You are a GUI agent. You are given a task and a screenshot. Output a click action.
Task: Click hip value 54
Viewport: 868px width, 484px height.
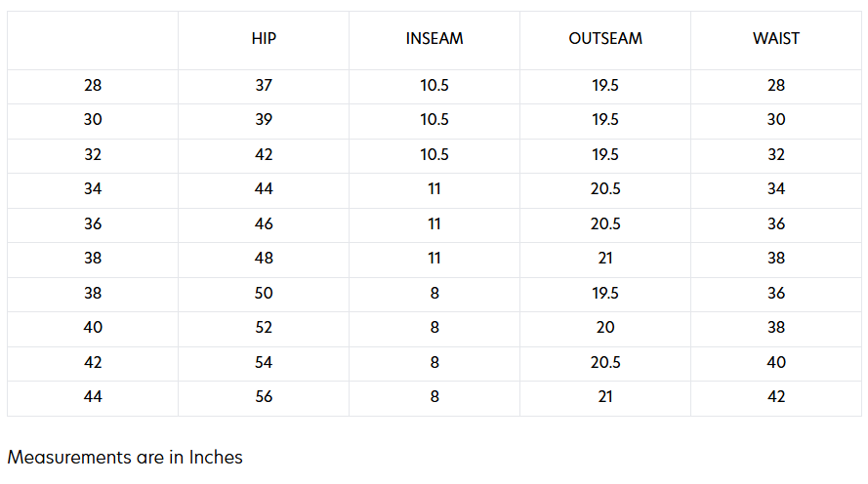264,363
